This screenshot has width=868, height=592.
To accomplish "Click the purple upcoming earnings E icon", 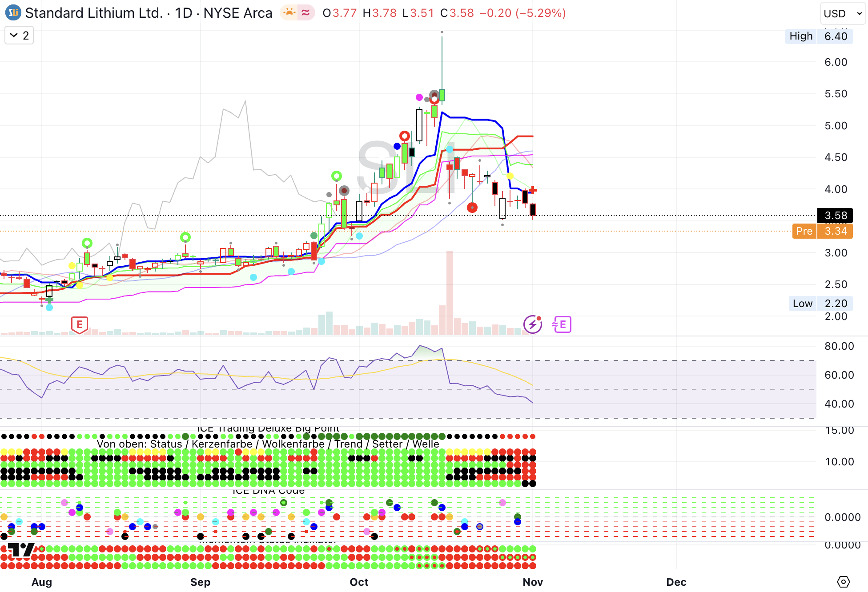I will pos(562,324).
